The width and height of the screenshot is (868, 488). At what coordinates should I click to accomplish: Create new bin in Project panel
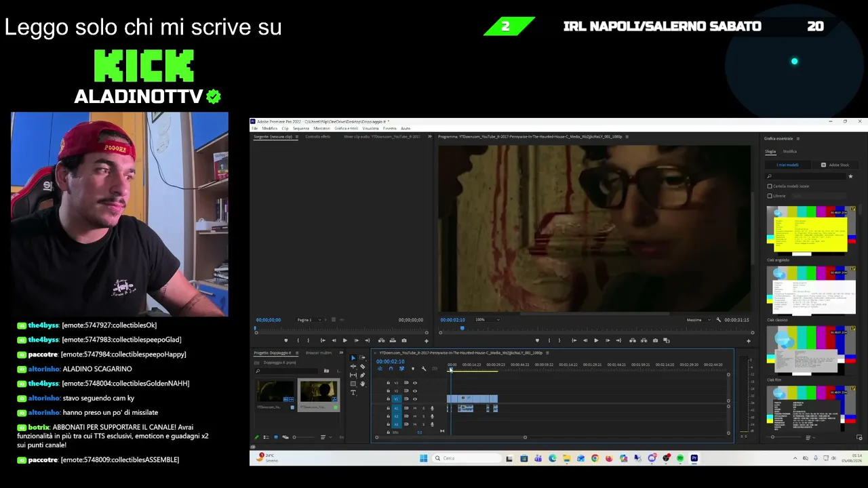(x=326, y=371)
